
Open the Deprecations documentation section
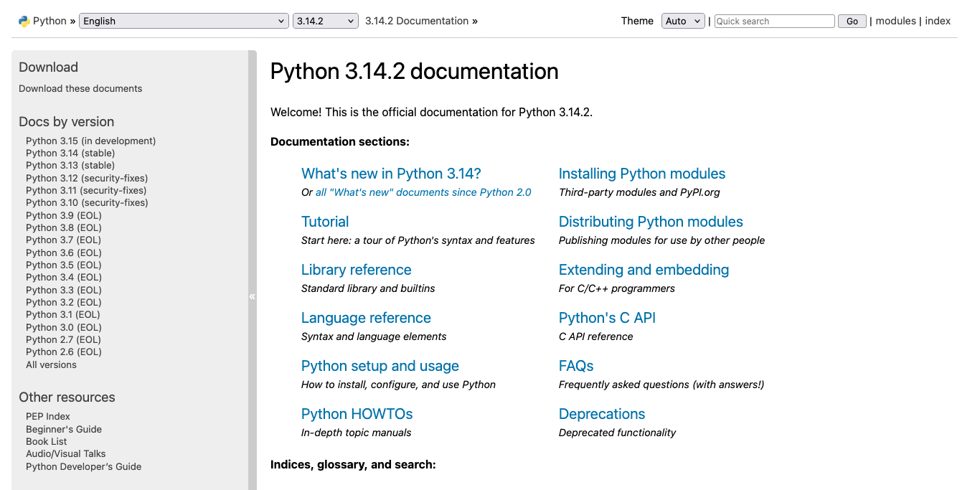[x=601, y=414]
